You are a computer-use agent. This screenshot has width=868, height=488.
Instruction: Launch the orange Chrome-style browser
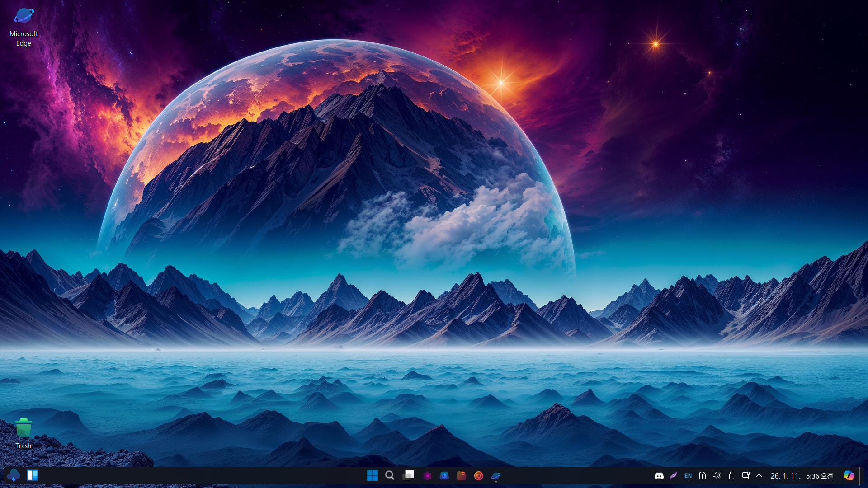(479, 475)
